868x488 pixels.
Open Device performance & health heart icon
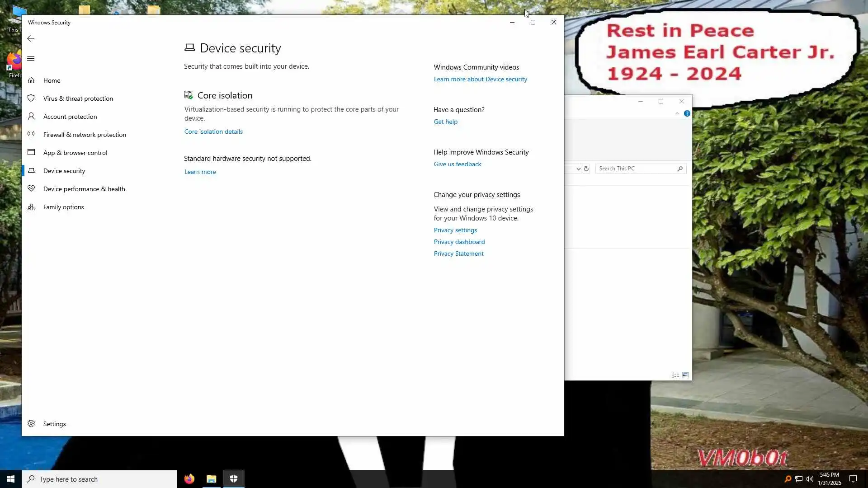31,189
